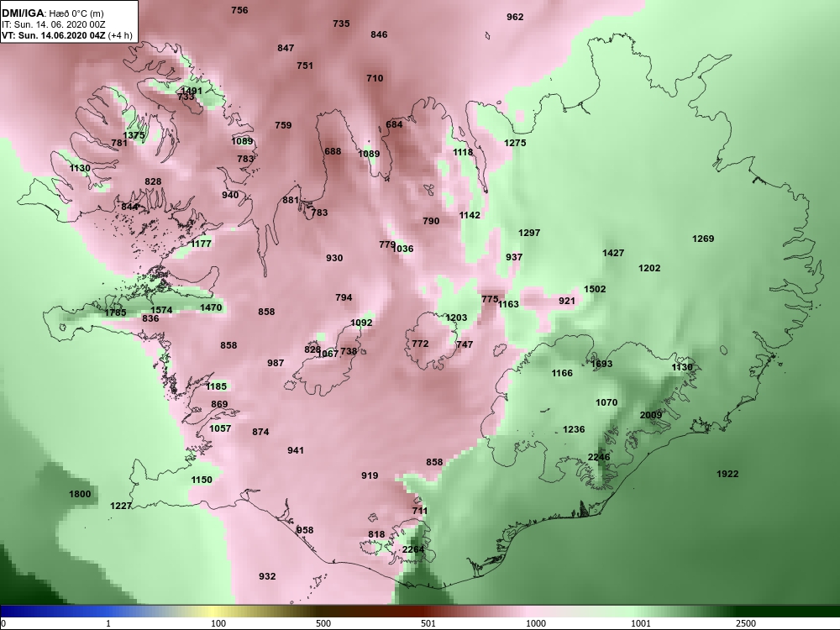840x630 pixels.
Task: Click the map value 2009
Action: 651,415
